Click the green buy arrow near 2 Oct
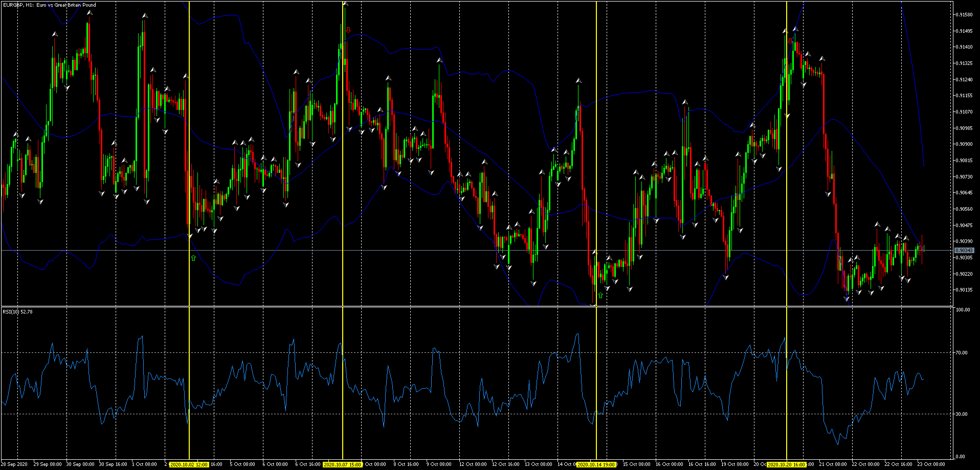Image resolution: width=980 pixels, height=470 pixels. point(193,258)
